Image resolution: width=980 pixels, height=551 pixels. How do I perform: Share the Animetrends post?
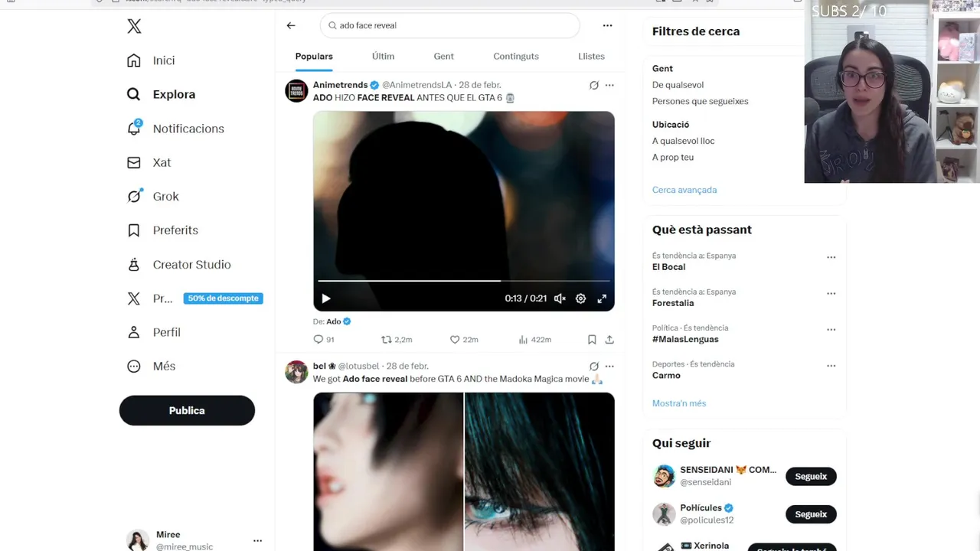(609, 340)
